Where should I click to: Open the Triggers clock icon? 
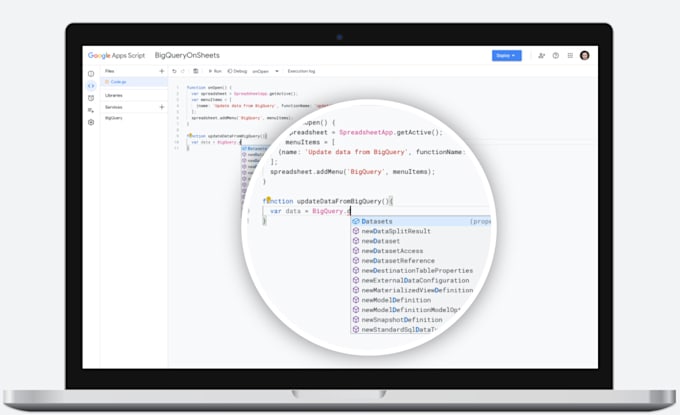[x=91, y=98]
